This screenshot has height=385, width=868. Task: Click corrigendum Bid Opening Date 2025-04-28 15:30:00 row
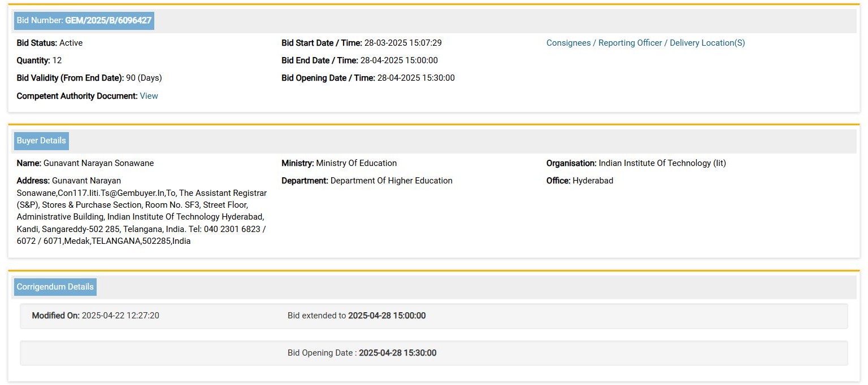pos(434,353)
